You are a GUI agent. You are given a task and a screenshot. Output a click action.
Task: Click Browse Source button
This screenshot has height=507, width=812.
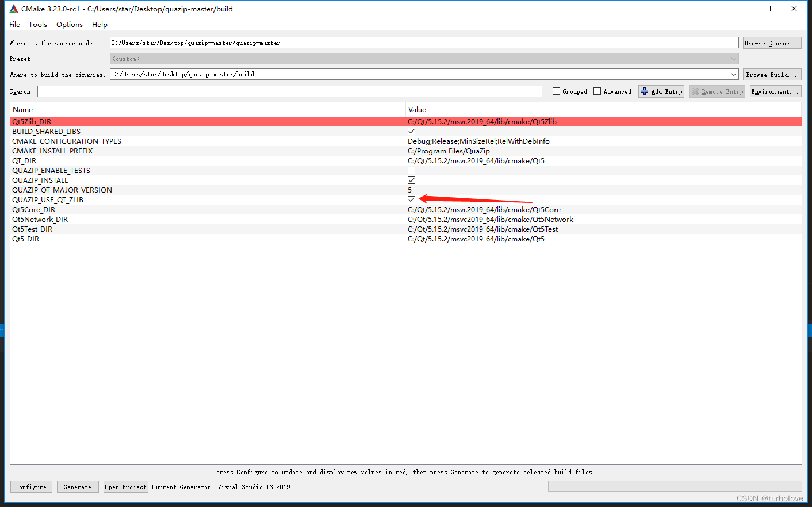point(772,43)
